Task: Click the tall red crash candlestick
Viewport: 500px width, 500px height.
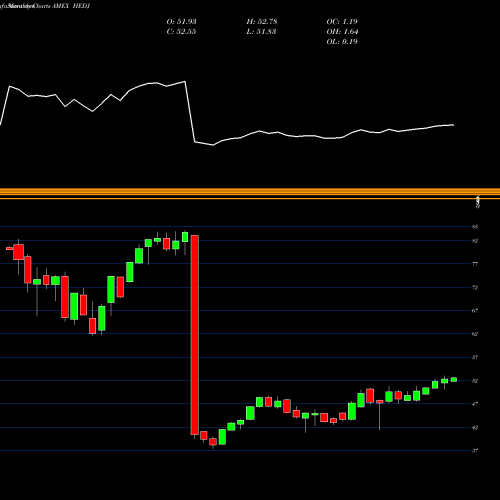Action: pyautogui.click(x=195, y=335)
